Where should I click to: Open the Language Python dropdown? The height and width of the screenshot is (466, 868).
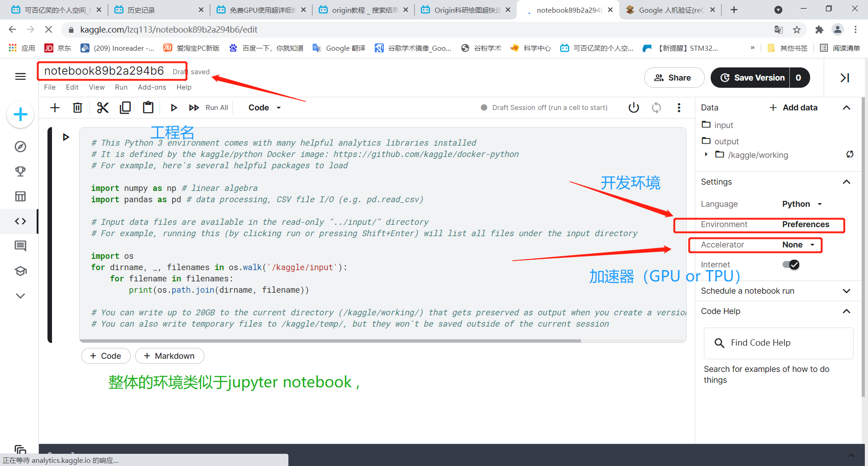tap(802, 204)
